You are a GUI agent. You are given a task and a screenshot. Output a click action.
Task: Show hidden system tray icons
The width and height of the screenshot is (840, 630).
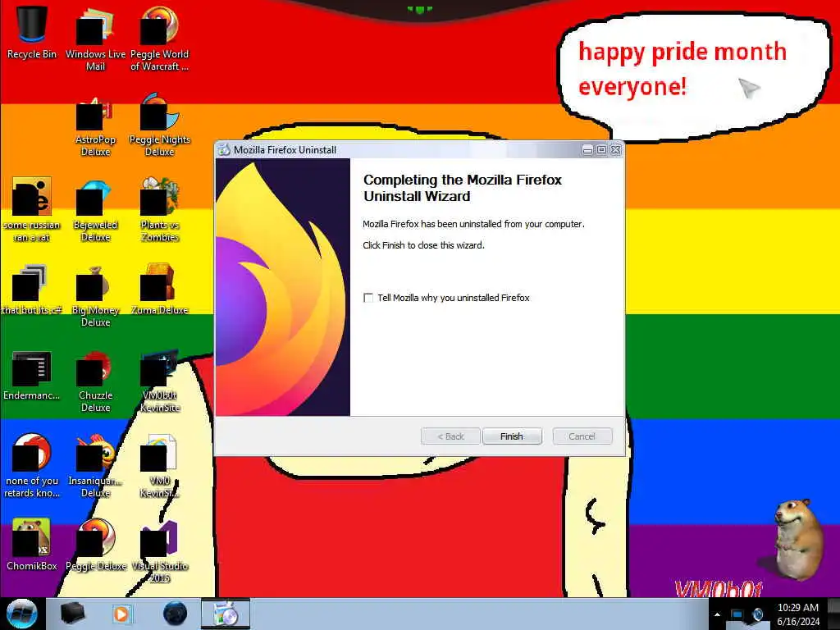pos(717,614)
